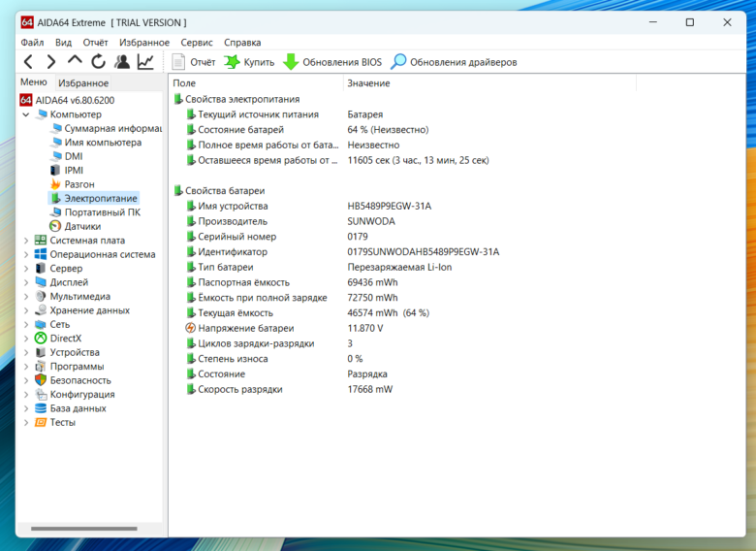Viewport: 756px width, 551px height.
Task: Open the Вид menu
Action: point(63,43)
